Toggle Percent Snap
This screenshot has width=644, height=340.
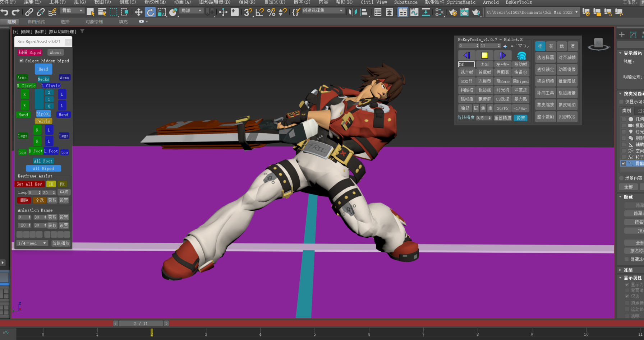[x=271, y=12]
